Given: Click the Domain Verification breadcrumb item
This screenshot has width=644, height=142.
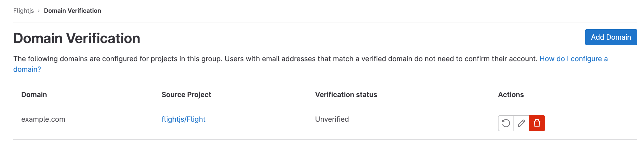Looking at the screenshot, I should click(x=72, y=11).
